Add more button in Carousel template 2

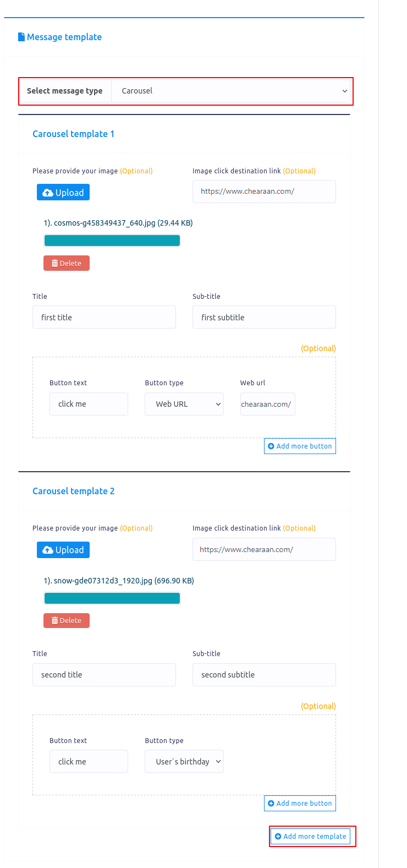point(300,804)
